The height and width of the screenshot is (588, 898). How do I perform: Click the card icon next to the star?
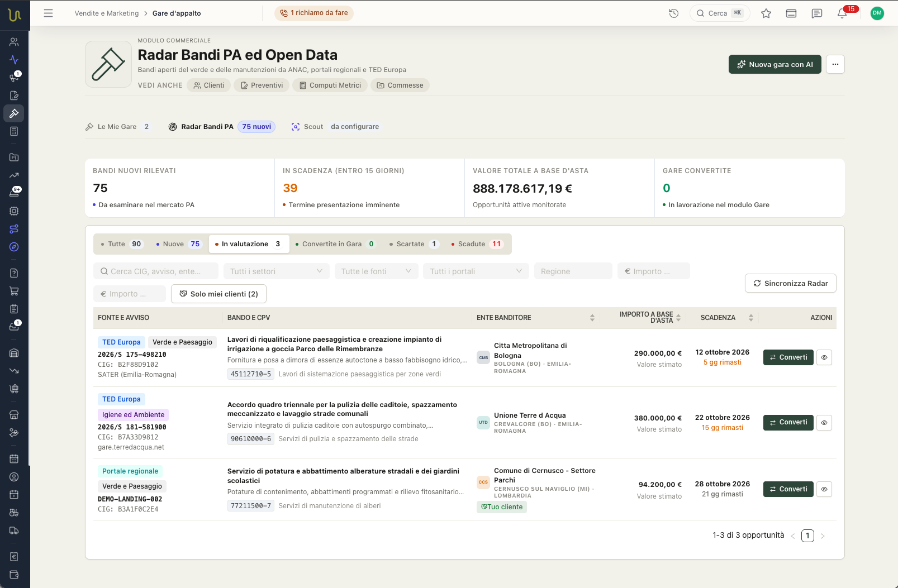(x=791, y=13)
